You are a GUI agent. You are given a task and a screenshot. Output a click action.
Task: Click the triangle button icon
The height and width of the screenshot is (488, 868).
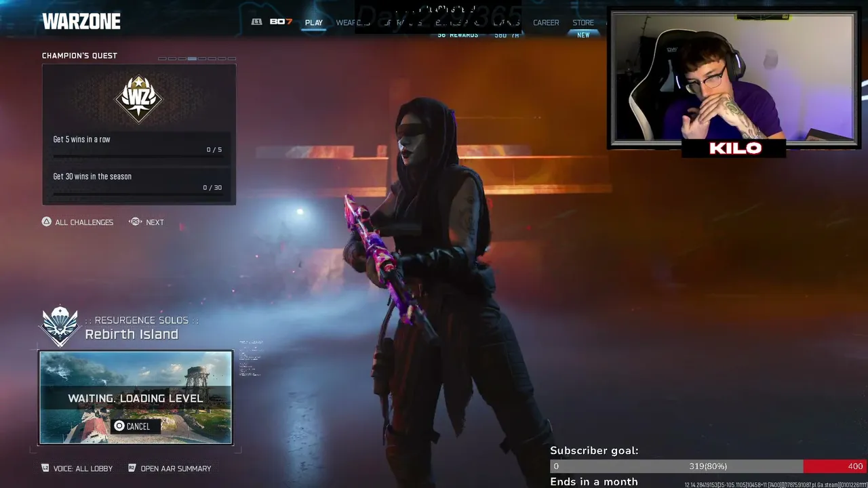(x=47, y=222)
